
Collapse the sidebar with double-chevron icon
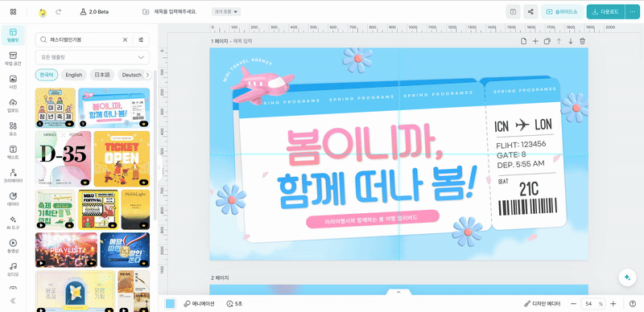13,301
